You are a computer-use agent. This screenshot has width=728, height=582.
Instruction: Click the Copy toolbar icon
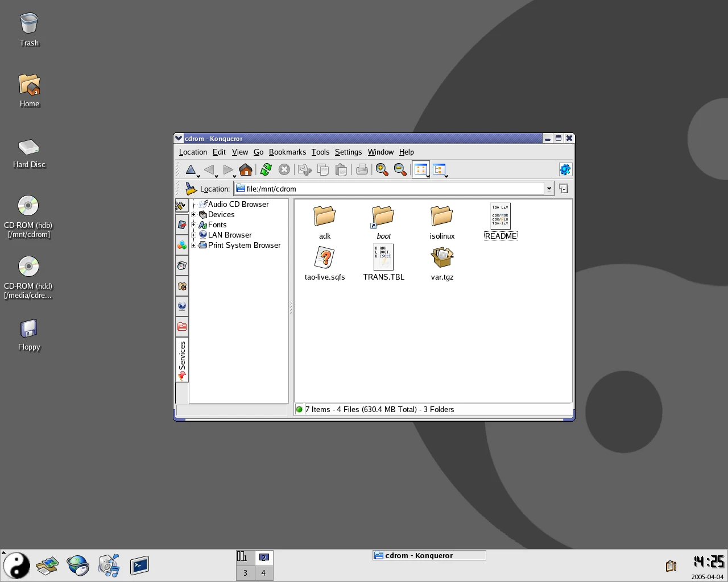pos(323,169)
